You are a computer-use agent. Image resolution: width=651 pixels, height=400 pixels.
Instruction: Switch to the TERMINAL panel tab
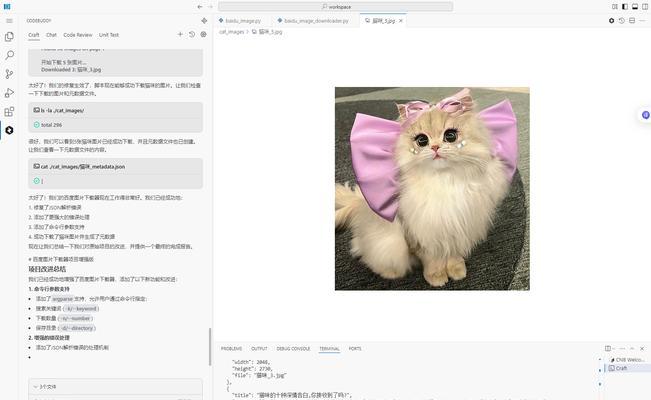[x=329, y=348]
